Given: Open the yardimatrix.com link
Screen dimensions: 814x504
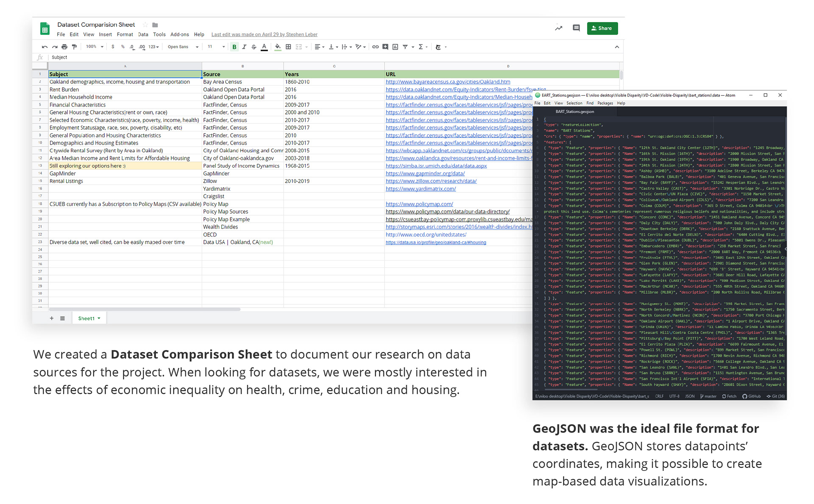Looking at the screenshot, I should pos(421,189).
